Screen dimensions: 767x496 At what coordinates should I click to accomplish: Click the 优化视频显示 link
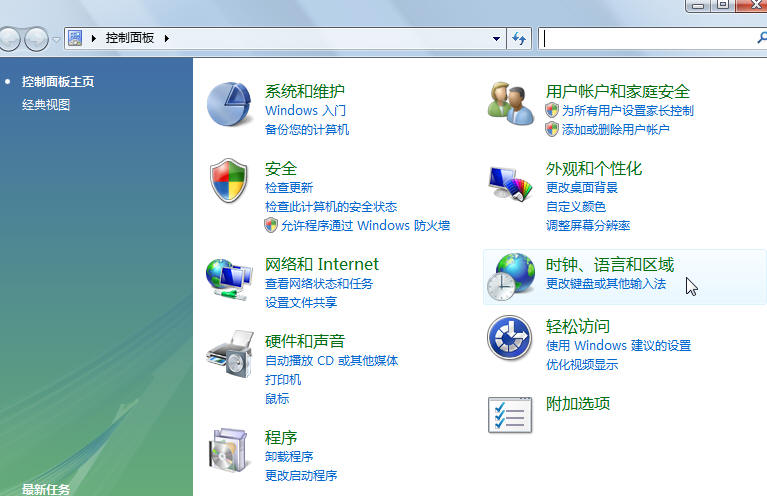pos(582,364)
